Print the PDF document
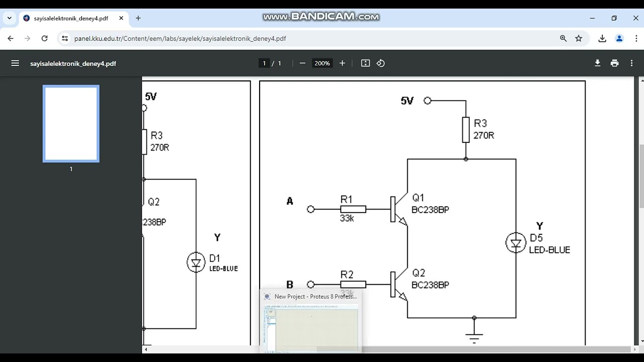This screenshot has width=644, height=362. [614, 63]
